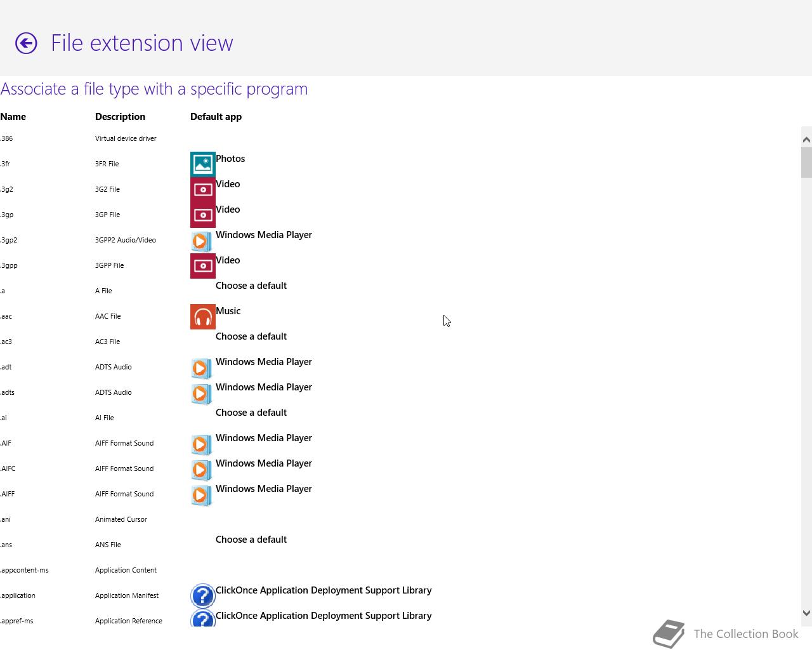Change the Video default app for .3gpp

(228, 260)
